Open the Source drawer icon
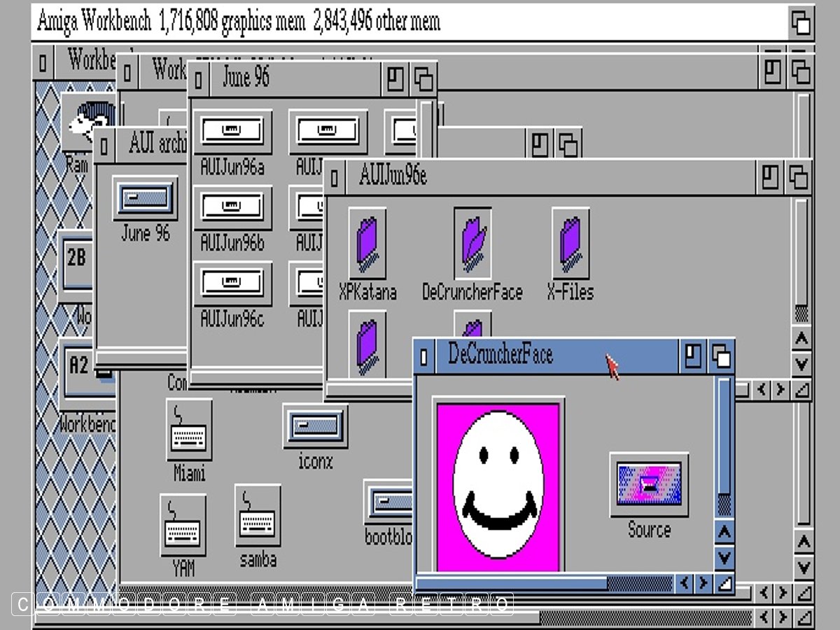This screenshot has width=840, height=630. pyautogui.click(x=649, y=484)
